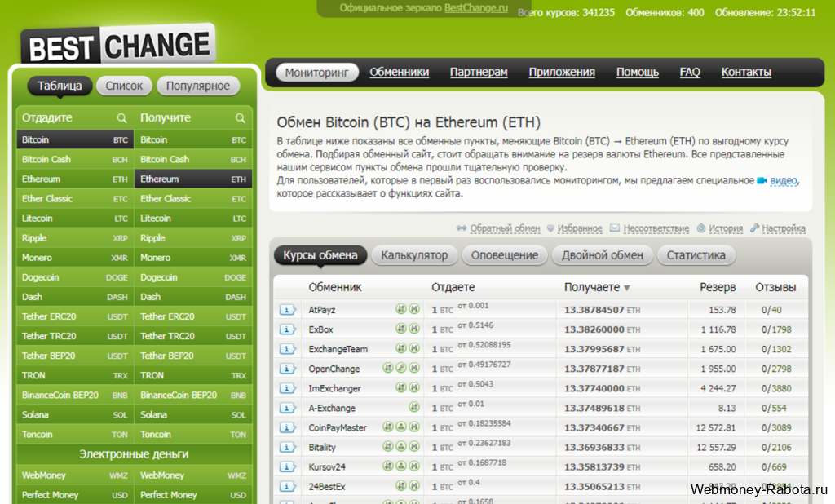Select the Курсы обмена tab

tap(320, 255)
